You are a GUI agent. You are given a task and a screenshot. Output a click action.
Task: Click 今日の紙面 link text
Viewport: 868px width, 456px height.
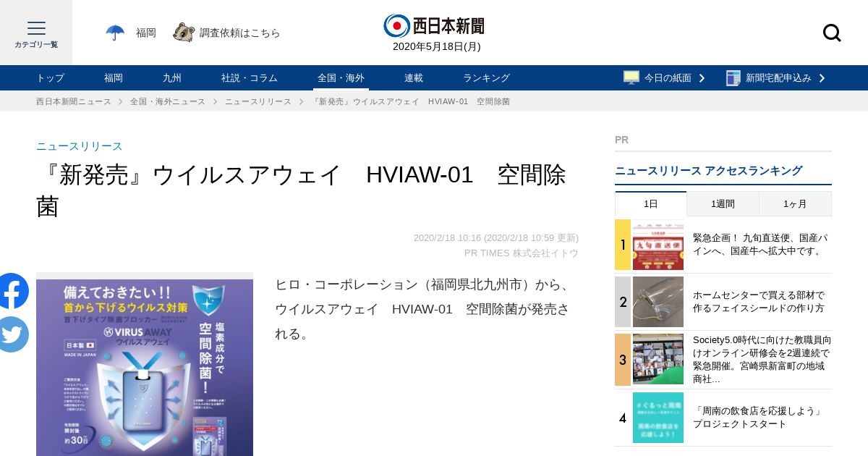pos(668,78)
